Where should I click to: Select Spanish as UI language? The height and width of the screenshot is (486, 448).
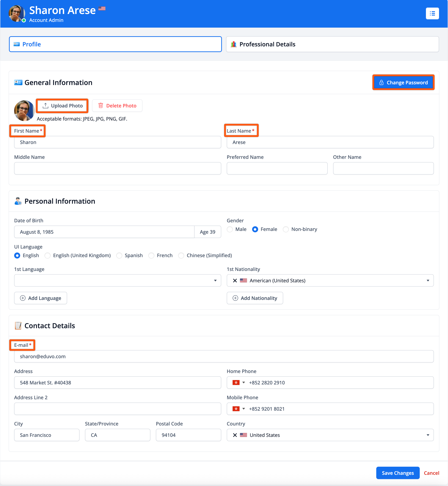point(119,255)
